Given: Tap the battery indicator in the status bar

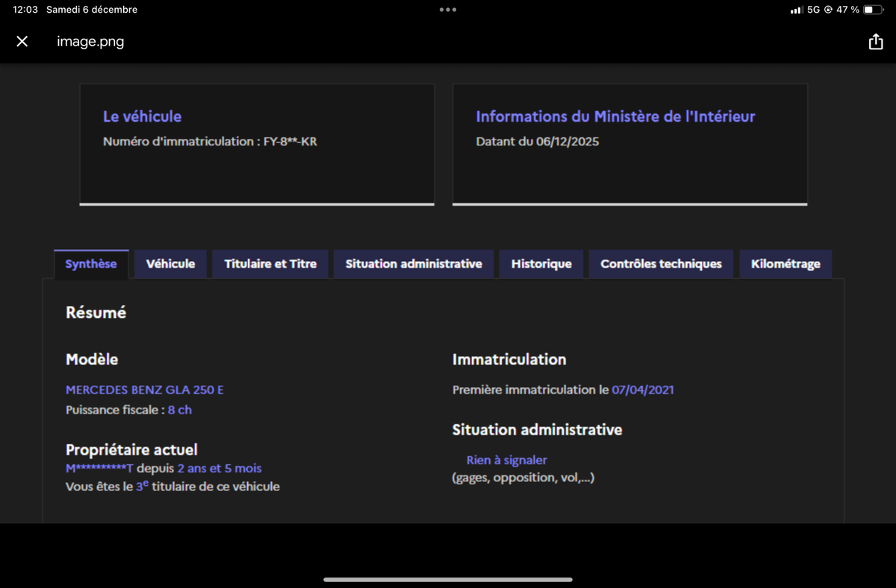Looking at the screenshot, I should pos(873,10).
